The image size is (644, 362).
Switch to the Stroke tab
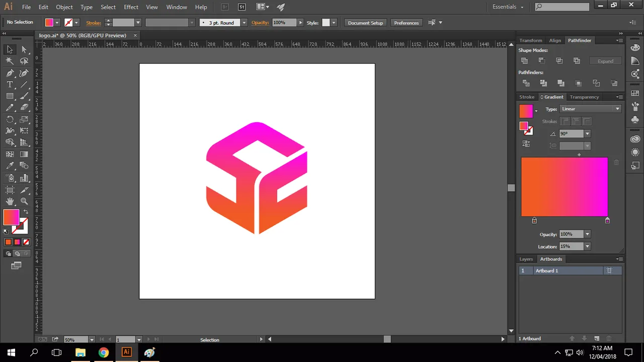(527, 97)
